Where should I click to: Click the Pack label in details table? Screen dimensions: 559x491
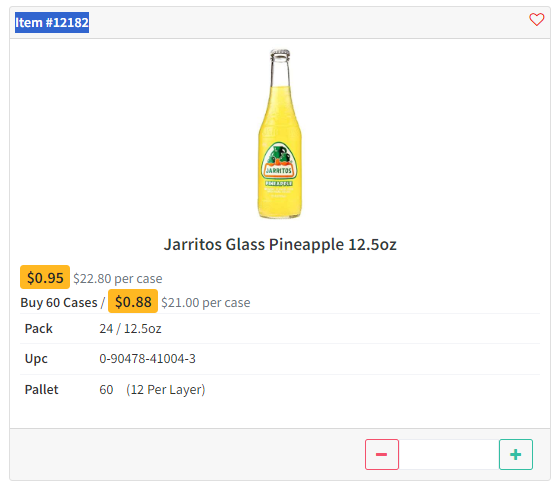39,328
